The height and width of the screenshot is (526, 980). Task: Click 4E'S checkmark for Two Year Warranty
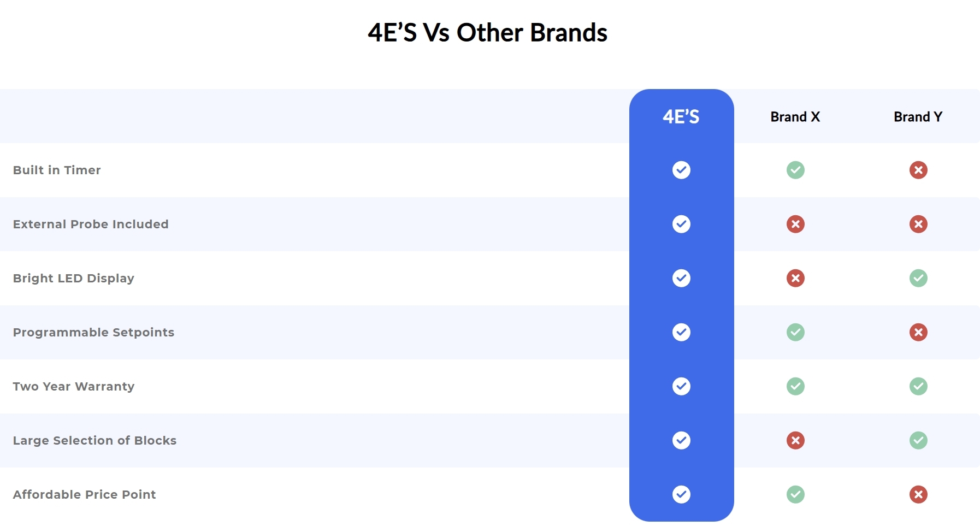point(681,386)
